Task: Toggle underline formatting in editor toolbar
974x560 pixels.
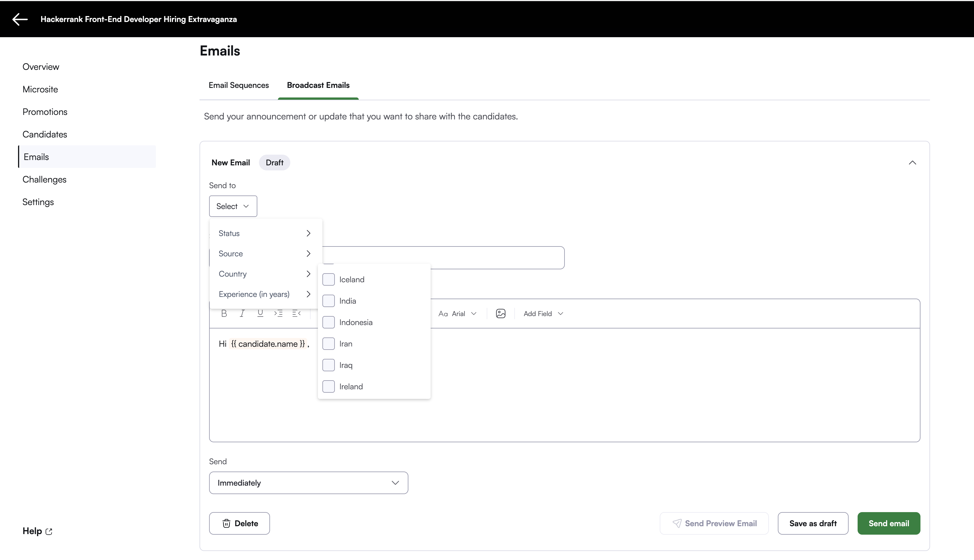Action: tap(260, 314)
